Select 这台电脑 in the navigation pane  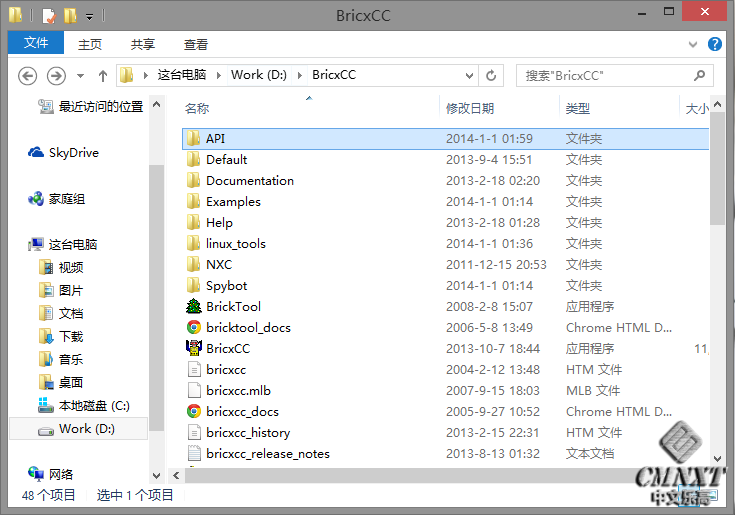tap(73, 245)
